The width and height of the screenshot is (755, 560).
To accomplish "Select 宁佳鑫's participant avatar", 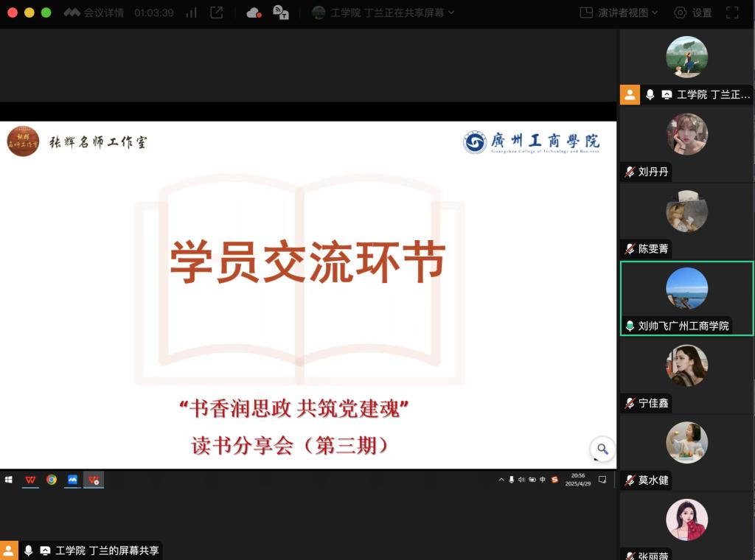I will tap(686, 365).
